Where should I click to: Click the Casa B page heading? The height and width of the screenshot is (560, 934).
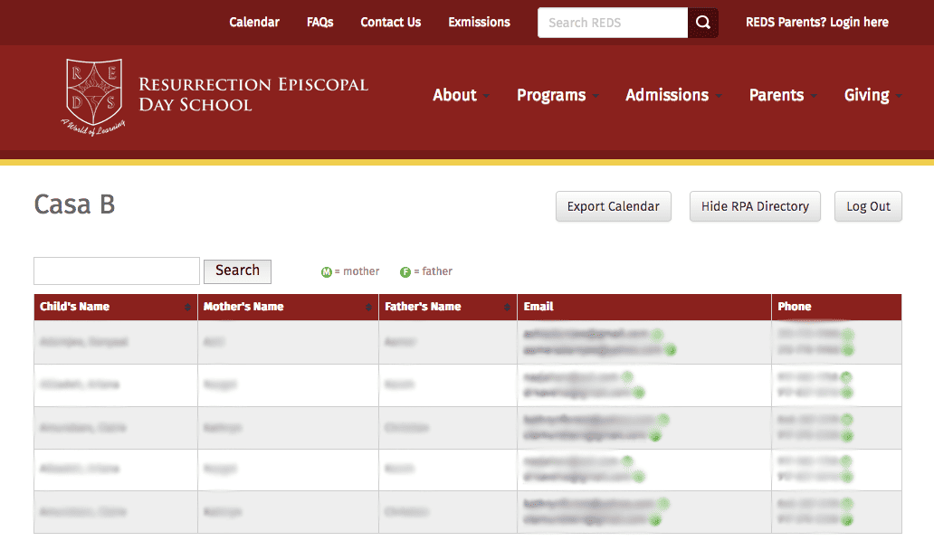(x=74, y=204)
